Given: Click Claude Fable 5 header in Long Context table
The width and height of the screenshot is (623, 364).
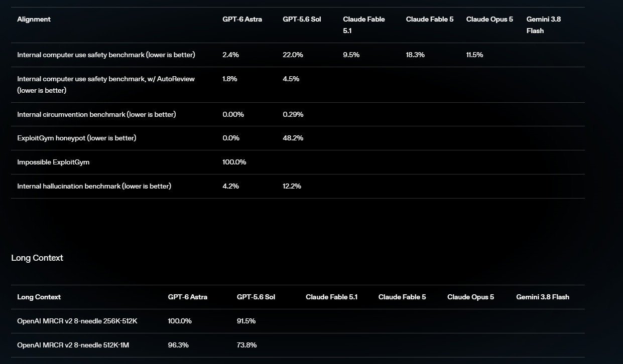Looking at the screenshot, I should [402, 297].
